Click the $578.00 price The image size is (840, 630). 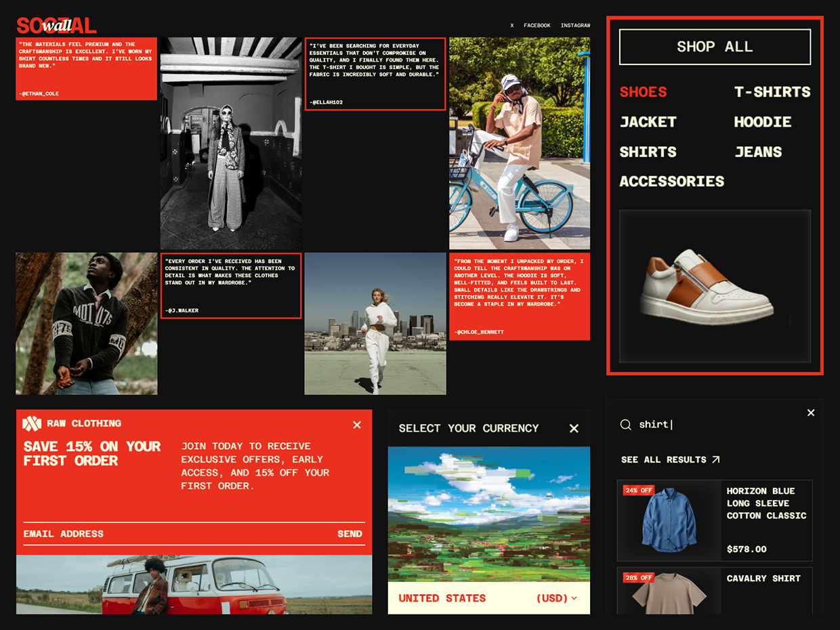[x=747, y=549]
